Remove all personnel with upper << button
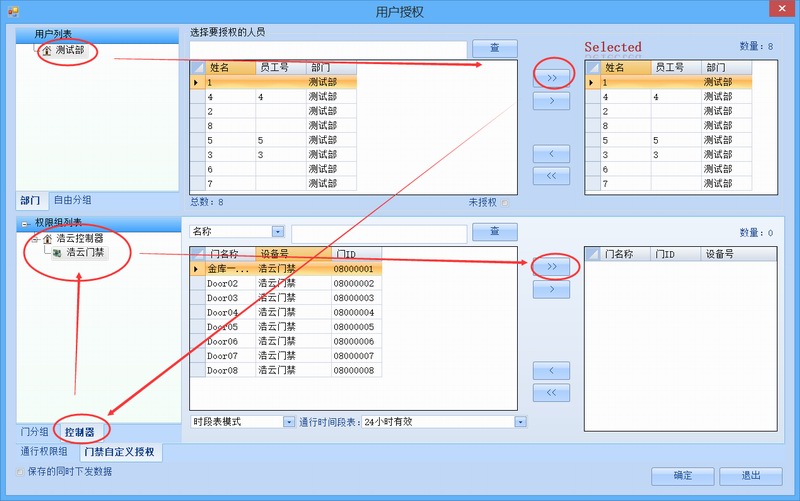 coord(551,177)
